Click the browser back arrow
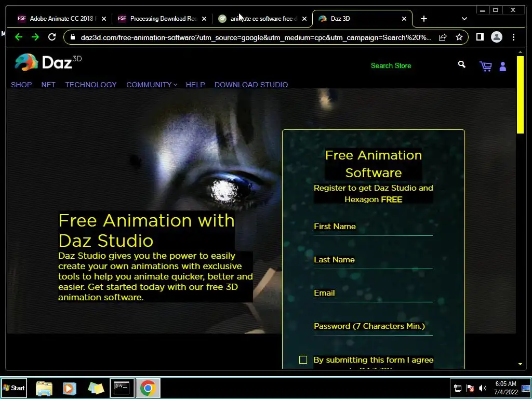The height and width of the screenshot is (399, 532). point(19,37)
